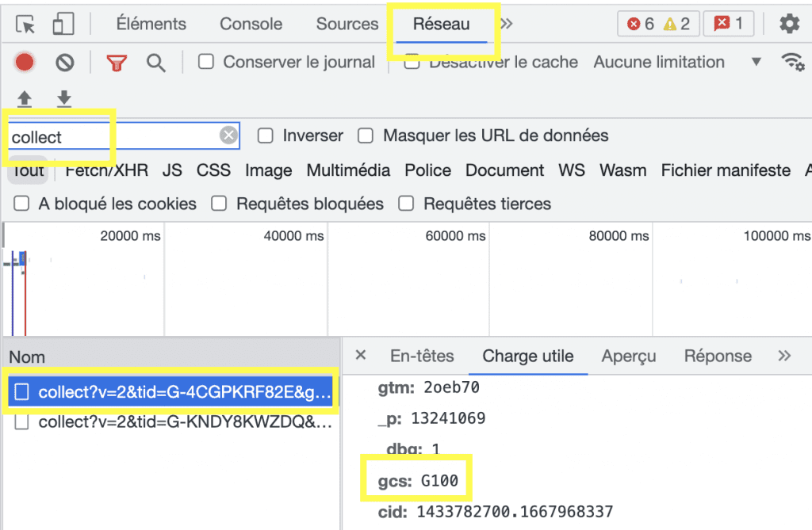Click the import HAR upload arrow
This screenshot has height=530, width=812.
25,99
